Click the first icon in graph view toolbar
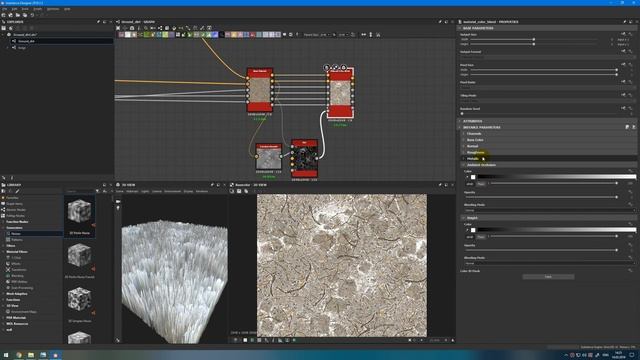Viewport: 640px width, 360px height. coord(118,28)
